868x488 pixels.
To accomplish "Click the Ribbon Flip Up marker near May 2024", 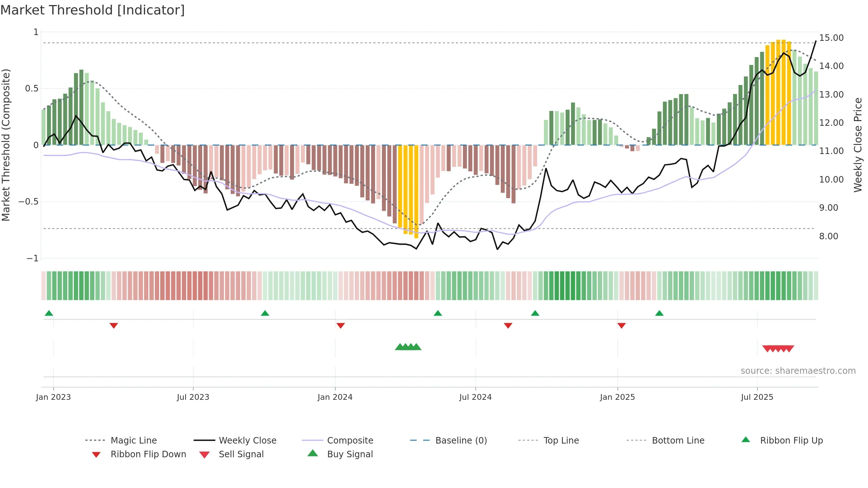I will click(438, 313).
